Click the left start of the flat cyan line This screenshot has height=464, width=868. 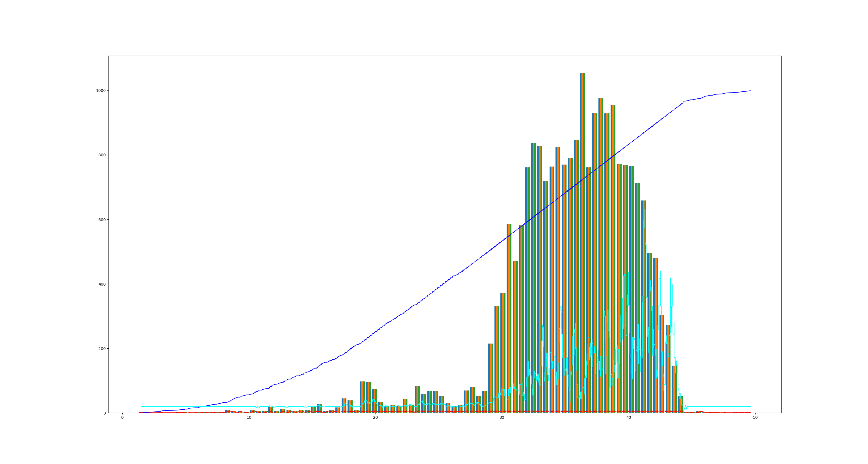(x=142, y=406)
